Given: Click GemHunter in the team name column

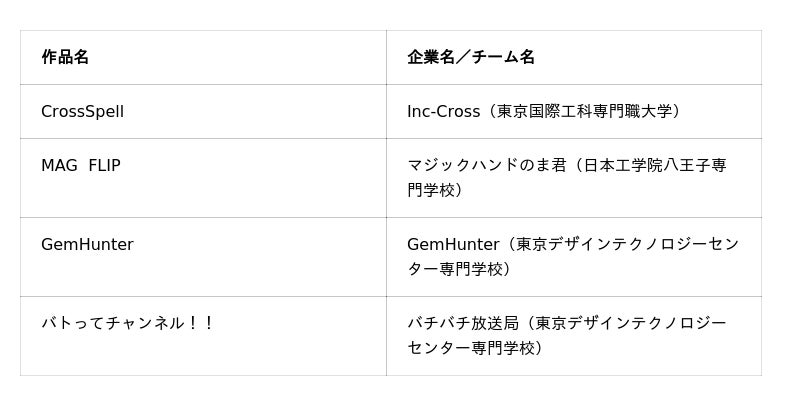Looking at the screenshot, I should click(453, 244).
